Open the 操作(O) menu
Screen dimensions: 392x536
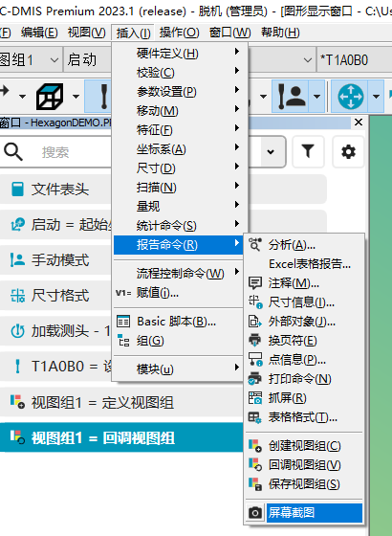(179, 33)
